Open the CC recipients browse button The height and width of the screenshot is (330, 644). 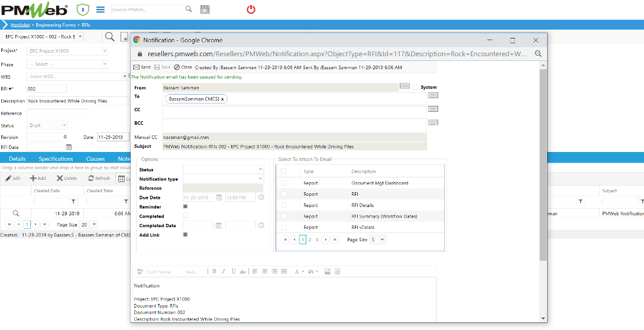click(x=433, y=109)
